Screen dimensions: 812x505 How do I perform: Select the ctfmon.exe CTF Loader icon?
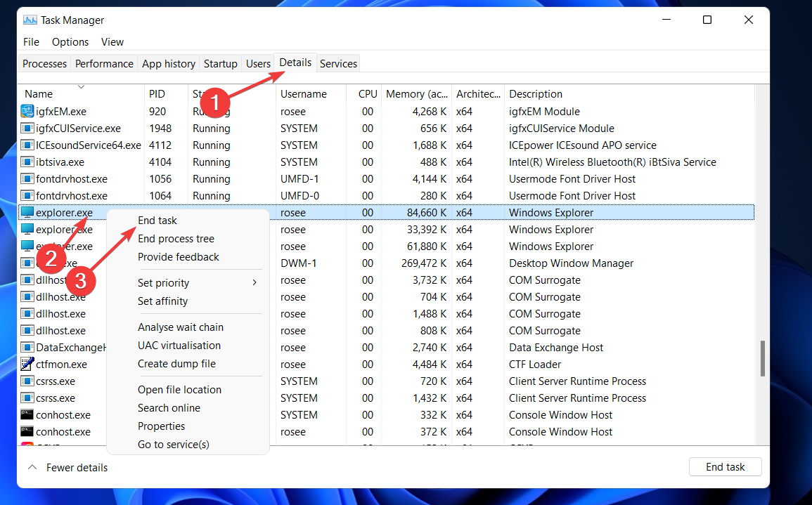click(x=26, y=364)
